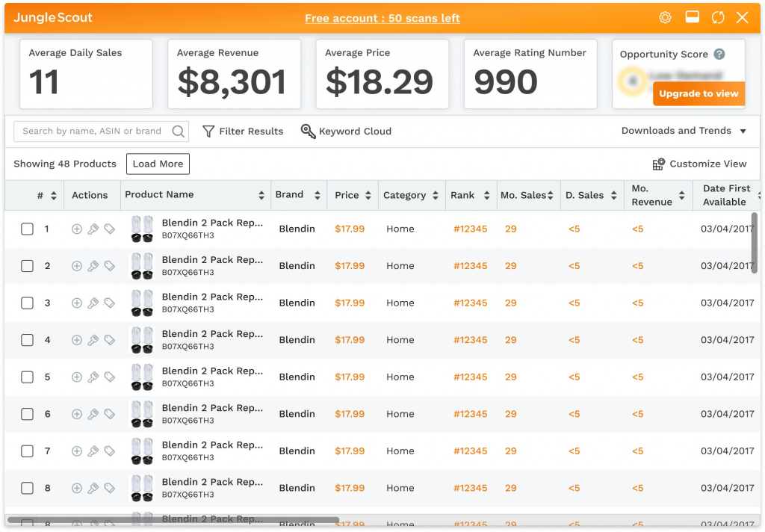Click the Opportunity Score help question mark
Viewport: 765px width, 532px height.
tap(719, 55)
